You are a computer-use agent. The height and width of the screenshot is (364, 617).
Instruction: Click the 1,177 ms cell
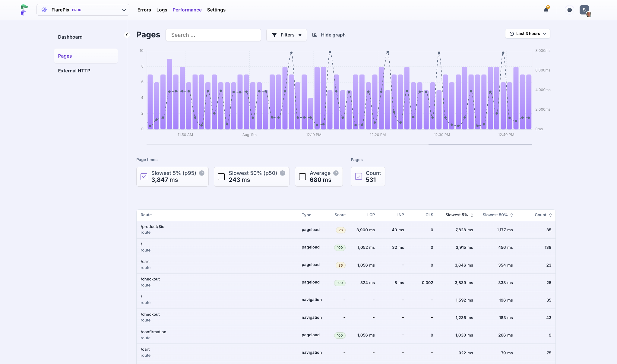[x=505, y=230]
